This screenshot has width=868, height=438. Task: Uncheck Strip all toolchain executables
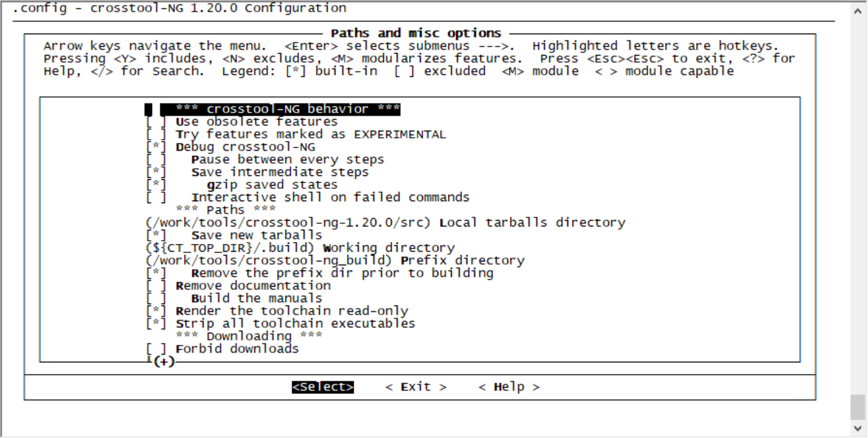click(156, 323)
